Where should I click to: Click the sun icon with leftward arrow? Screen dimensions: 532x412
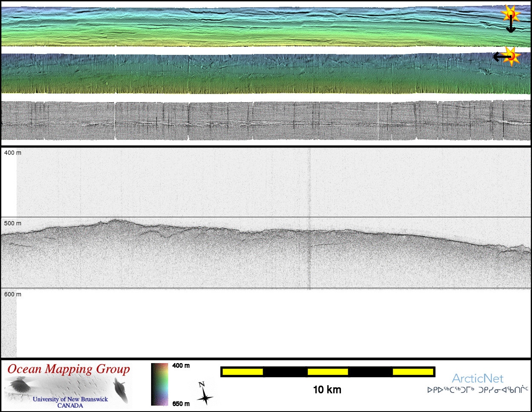pos(506,56)
